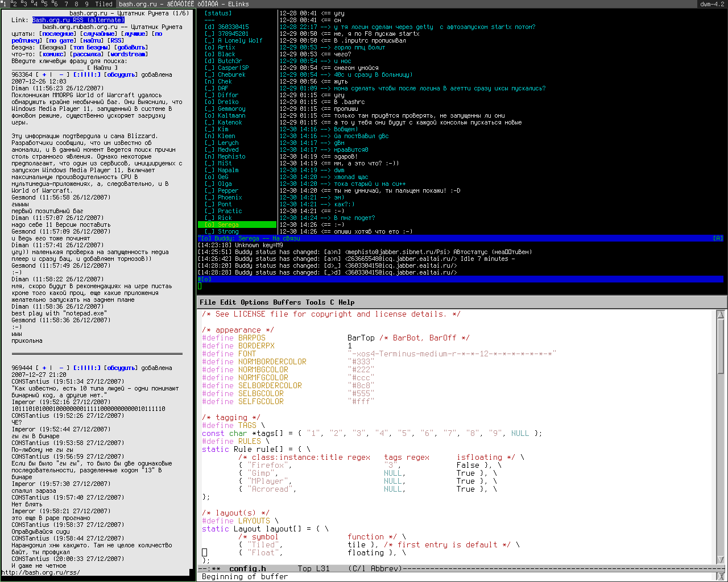Switch to dwm tag 2
Image resolution: width=728 pixels, height=582 pixels.
pos(14,4)
